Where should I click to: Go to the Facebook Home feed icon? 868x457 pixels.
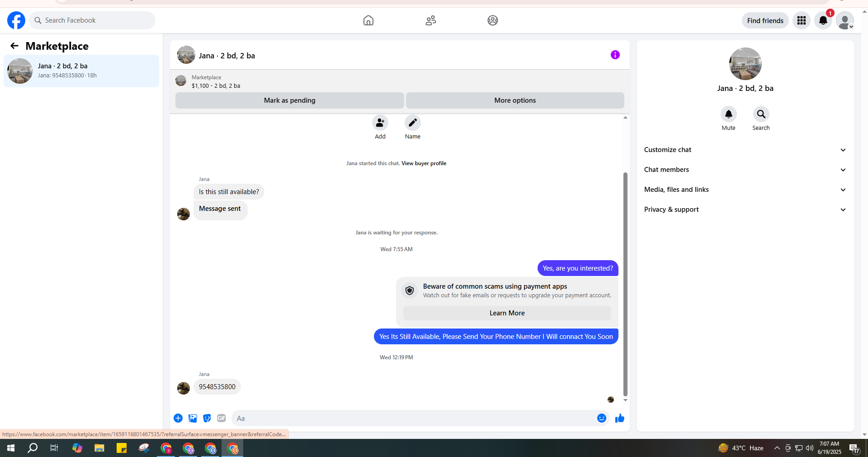pyautogui.click(x=368, y=20)
